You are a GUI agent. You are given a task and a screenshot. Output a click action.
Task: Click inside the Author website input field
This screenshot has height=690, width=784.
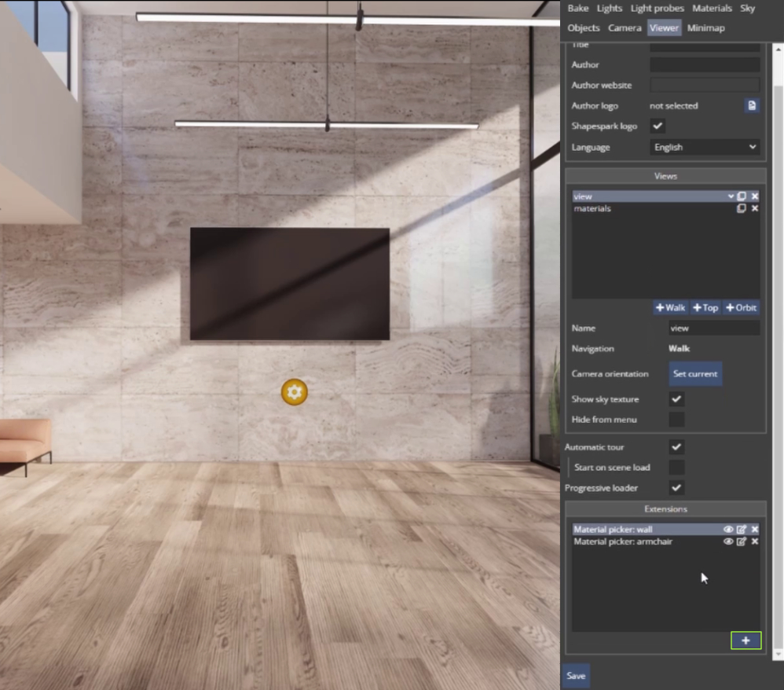click(704, 85)
